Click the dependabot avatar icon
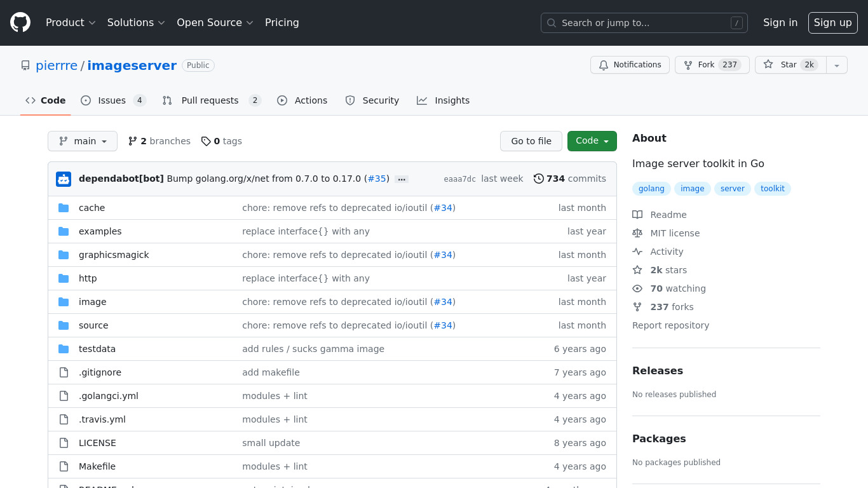The height and width of the screenshot is (488, 868). tap(64, 179)
